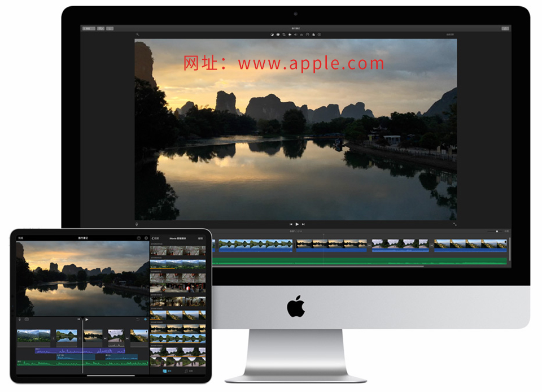Tap the help question-mark icon on iPad
This screenshot has width=542, height=392.
(x=139, y=238)
